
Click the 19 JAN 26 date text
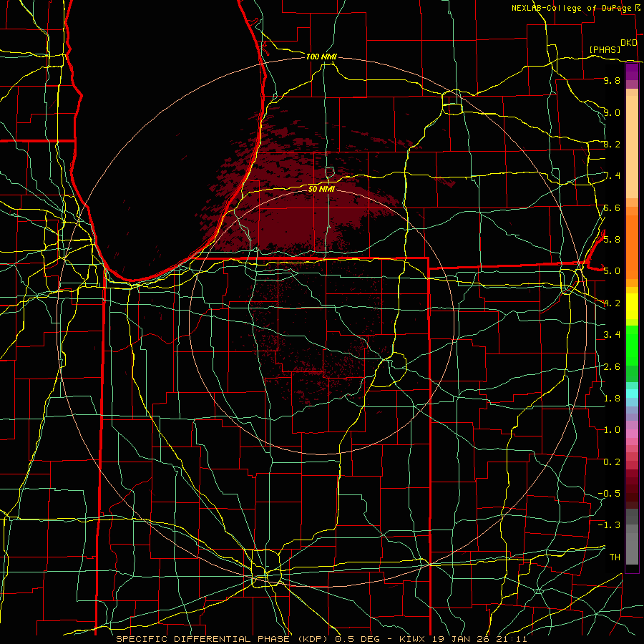click(462, 639)
